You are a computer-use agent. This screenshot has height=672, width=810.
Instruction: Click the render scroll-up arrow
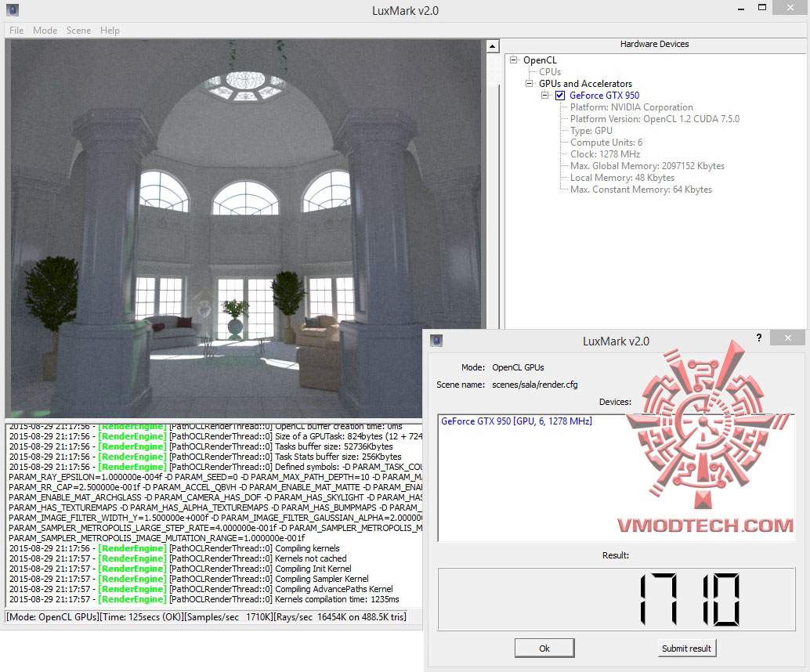tap(493, 46)
